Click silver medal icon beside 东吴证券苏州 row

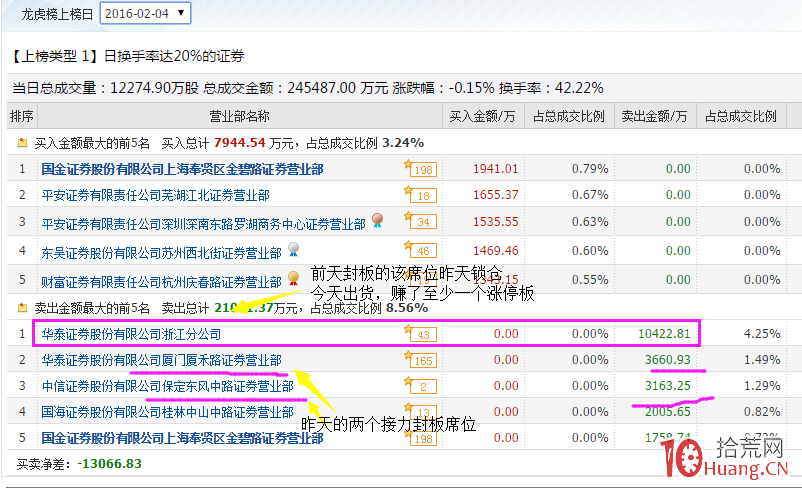294,249
